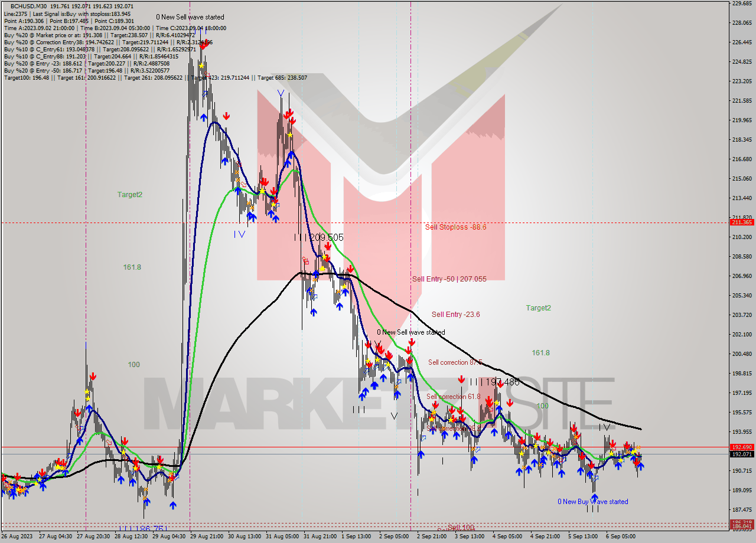Click the 215.060 price axis label
Screen dimensions: 756x543
pyautogui.click(x=741, y=179)
